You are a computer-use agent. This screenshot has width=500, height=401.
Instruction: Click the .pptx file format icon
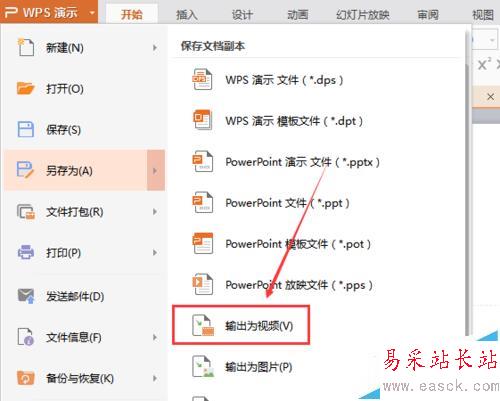coord(202,161)
